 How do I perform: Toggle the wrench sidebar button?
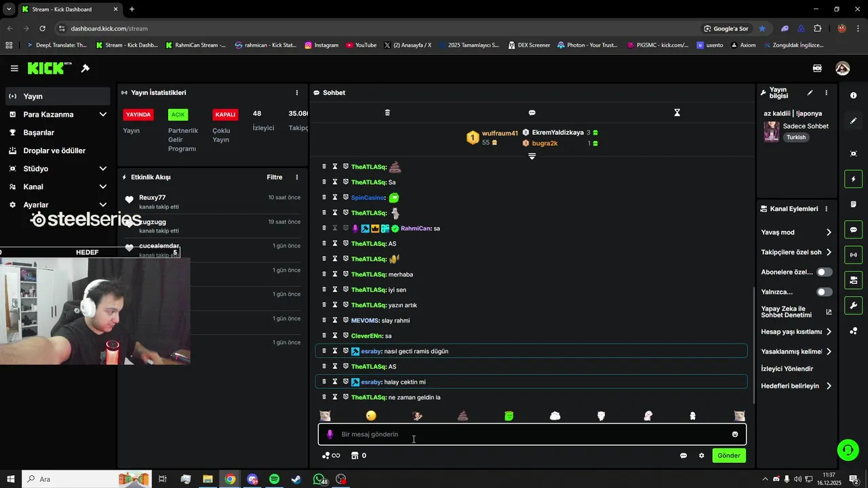[x=853, y=306]
